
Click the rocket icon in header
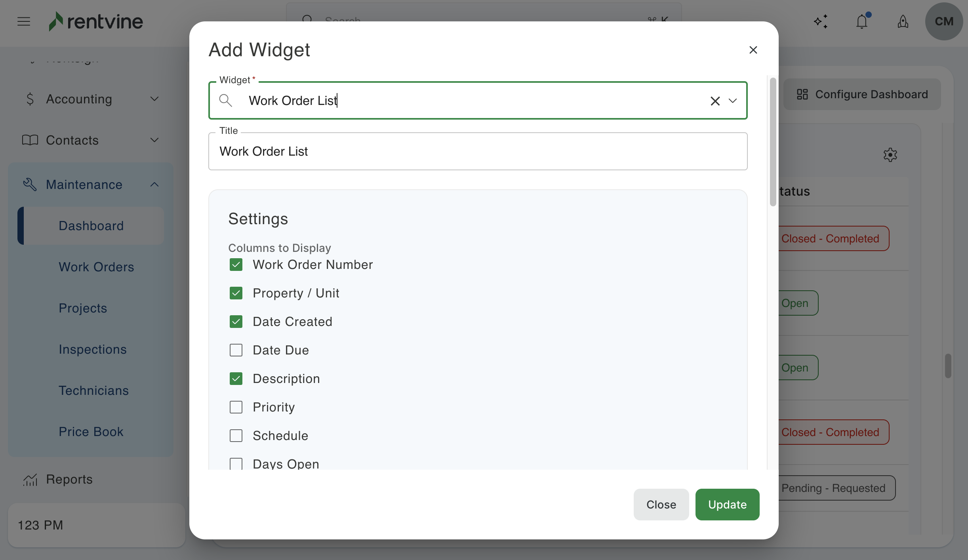pos(903,21)
